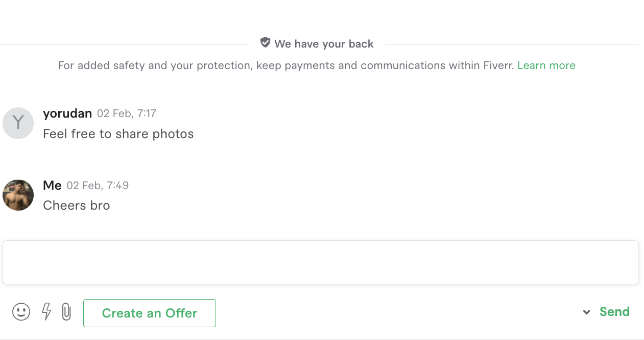The width and height of the screenshot is (644, 340).
Task: Follow the Learn more link
Action: click(x=546, y=65)
